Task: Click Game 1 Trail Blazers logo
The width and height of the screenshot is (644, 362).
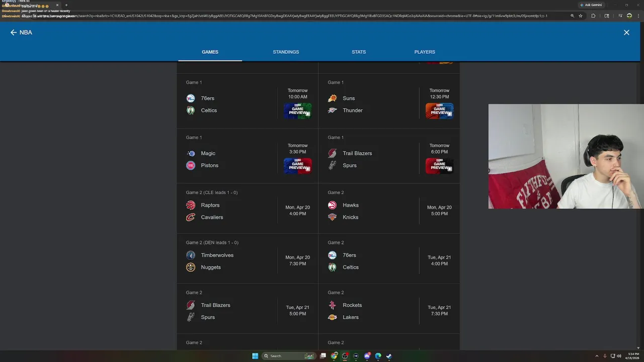Action: [332, 153]
